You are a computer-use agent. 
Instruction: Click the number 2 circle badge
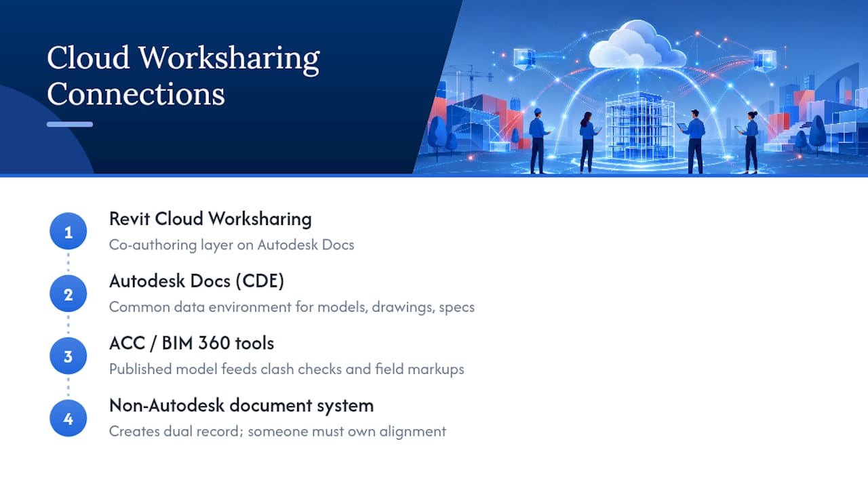(x=68, y=294)
